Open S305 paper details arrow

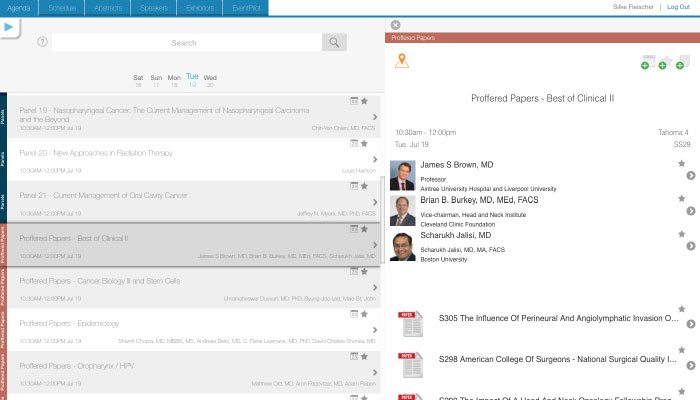tap(691, 324)
